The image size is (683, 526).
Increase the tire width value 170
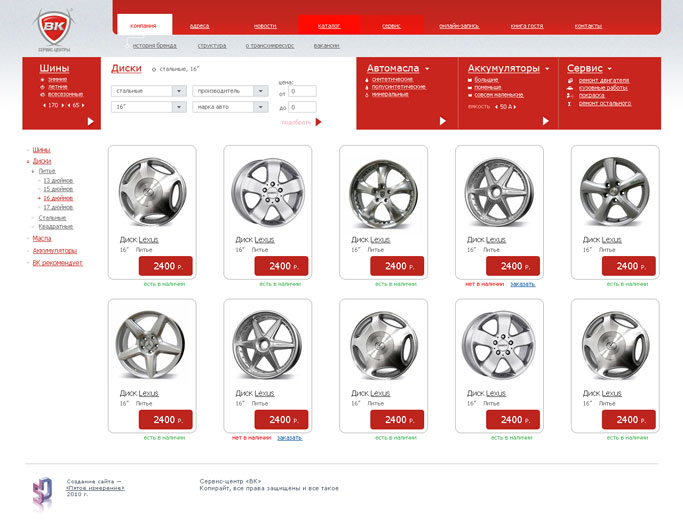coord(62,105)
